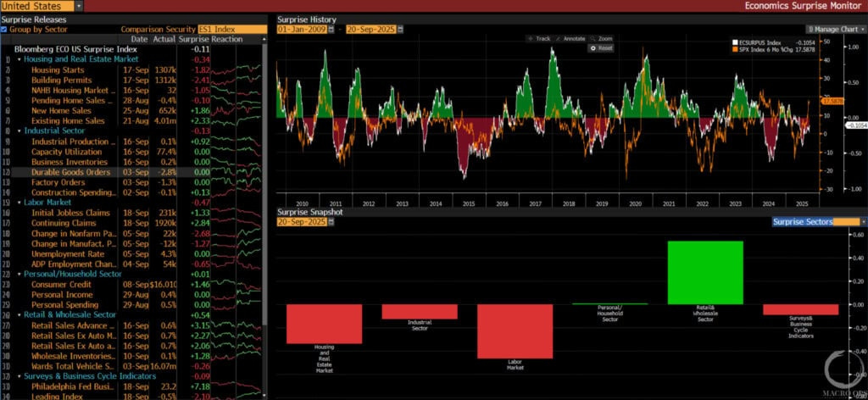The image size is (868, 400).
Task: Edit the 01-Jan-2009 start date field
Action: point(302,30)
